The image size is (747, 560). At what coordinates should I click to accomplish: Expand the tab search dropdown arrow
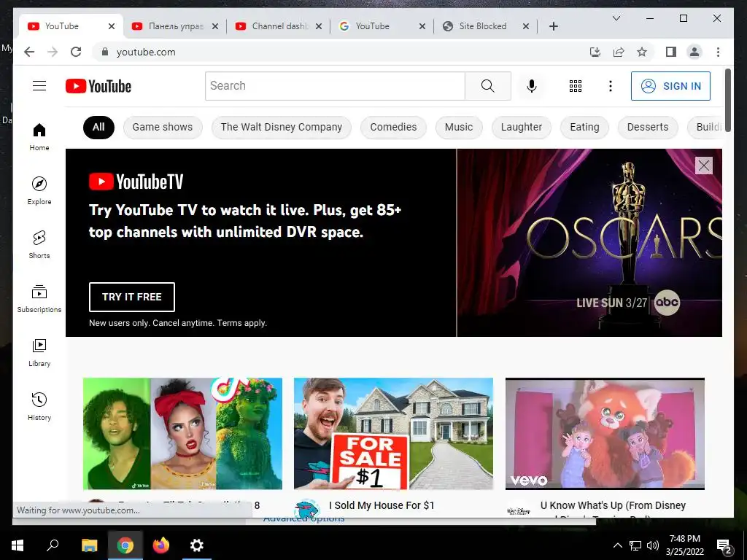pyautogui.click(x=616, y=18)
